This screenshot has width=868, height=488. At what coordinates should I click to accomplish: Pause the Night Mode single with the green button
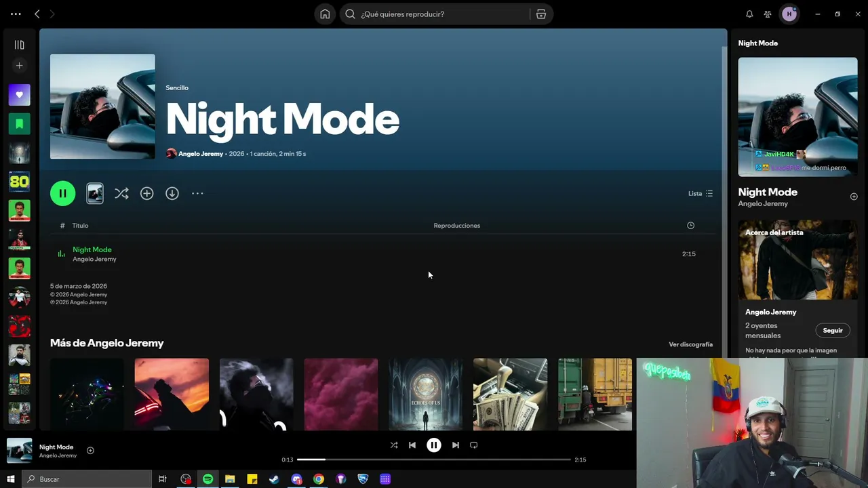[x=62, y=193]
